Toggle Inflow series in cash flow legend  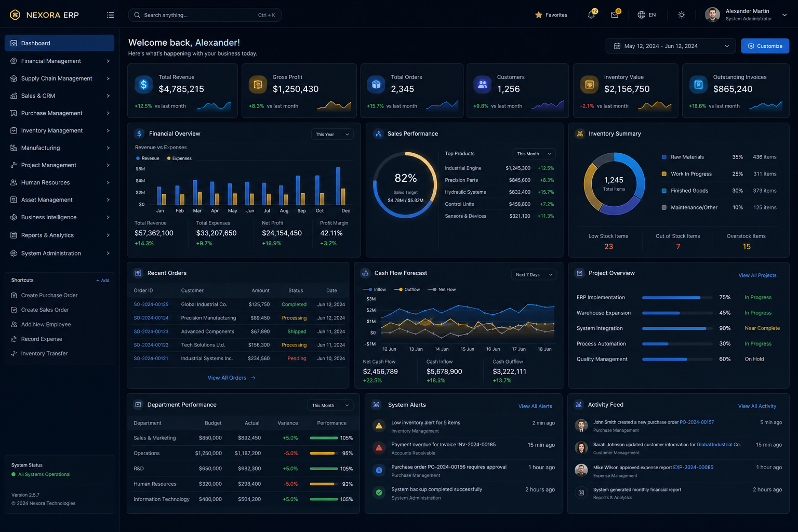coord(375,289)
